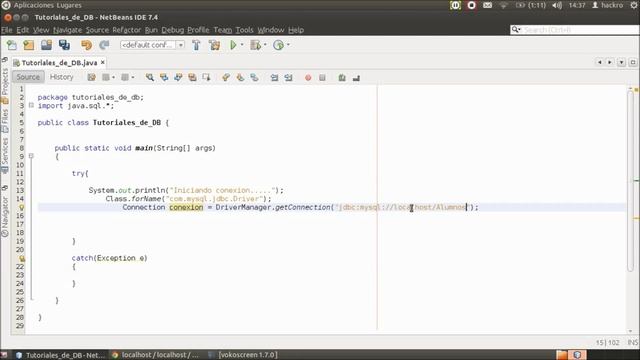Click the New File toolbar icon
Viewport: 640px width, 360px height.
point(12,45)
